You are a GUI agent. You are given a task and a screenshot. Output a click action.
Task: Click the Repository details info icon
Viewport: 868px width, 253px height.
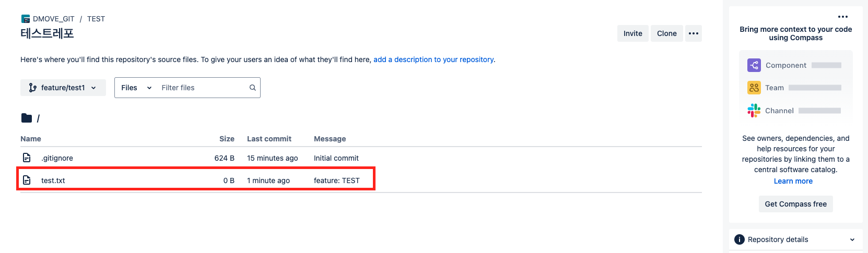739,239
